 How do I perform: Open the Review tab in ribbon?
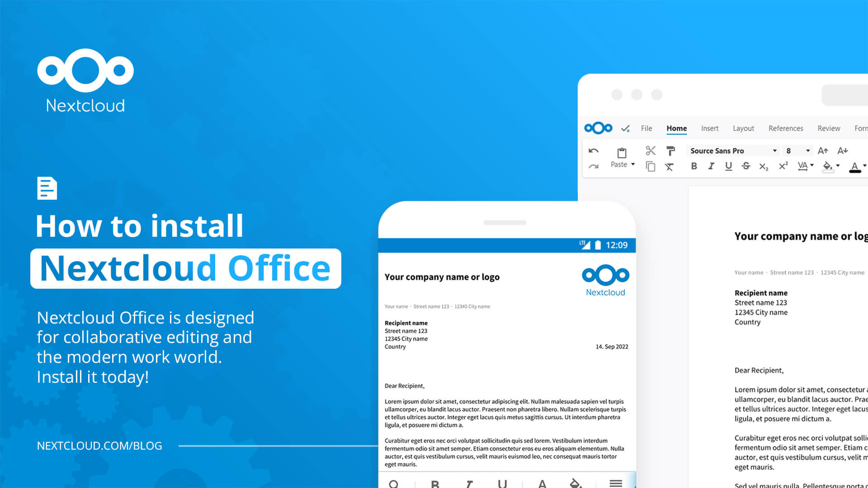(x=829, y=128)
